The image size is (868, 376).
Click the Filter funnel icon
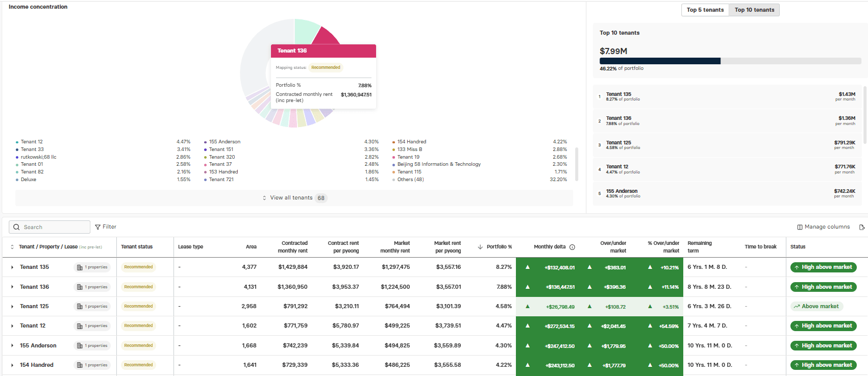(97, 227)
